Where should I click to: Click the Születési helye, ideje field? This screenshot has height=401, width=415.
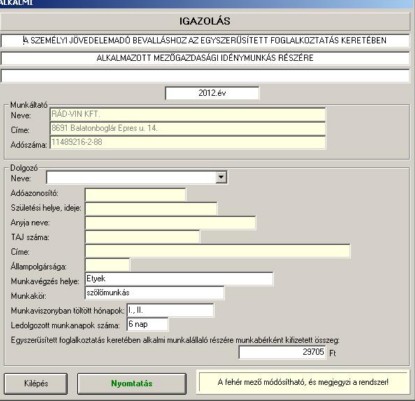click(x=151, y=209)
